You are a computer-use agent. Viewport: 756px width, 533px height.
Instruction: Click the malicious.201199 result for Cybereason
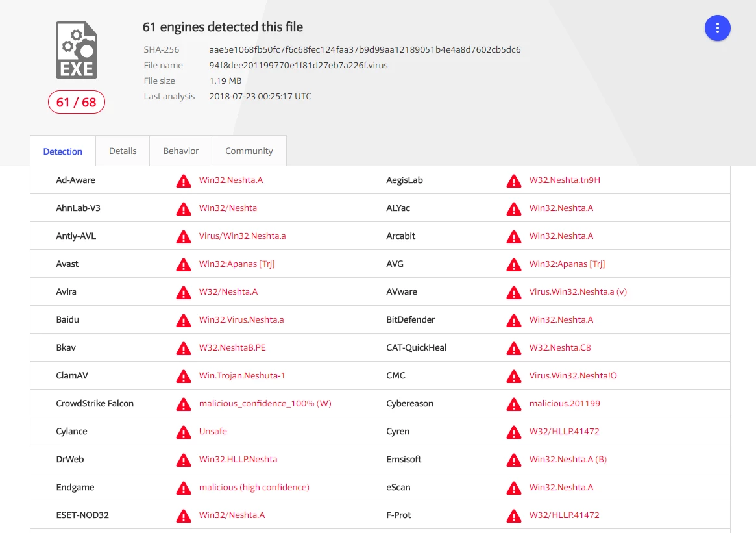tap(565, 404)
